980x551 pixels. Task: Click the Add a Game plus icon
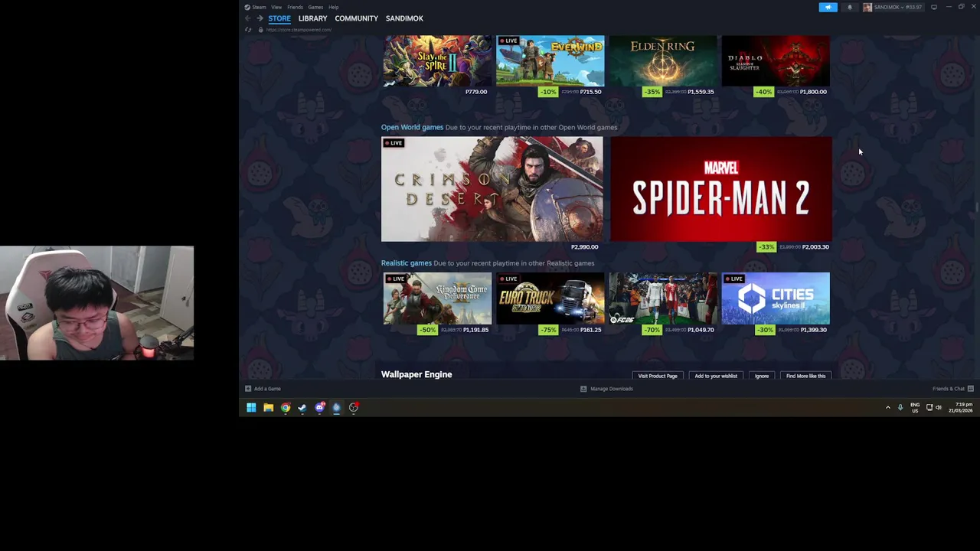click(248, 389)
